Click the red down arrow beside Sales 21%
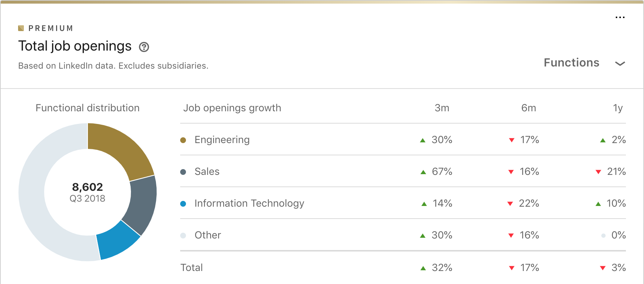The image size is (644, 284). (598, 172)
